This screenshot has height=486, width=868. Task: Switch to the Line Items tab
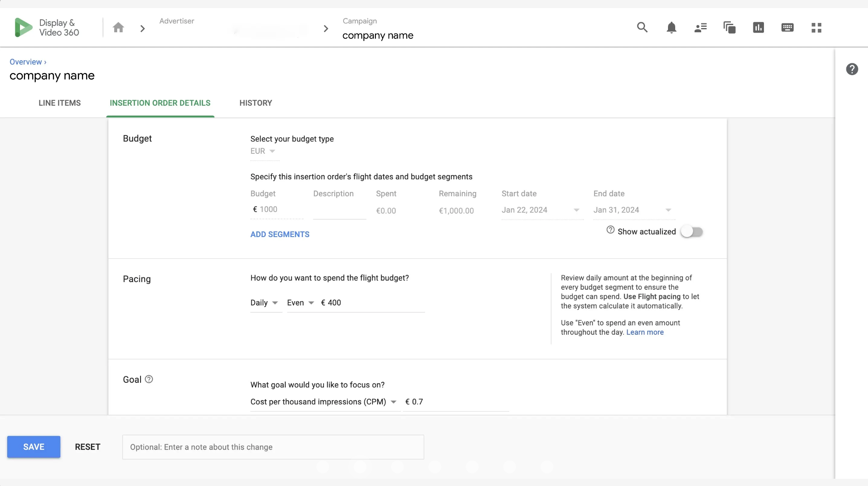click(59, 103)
